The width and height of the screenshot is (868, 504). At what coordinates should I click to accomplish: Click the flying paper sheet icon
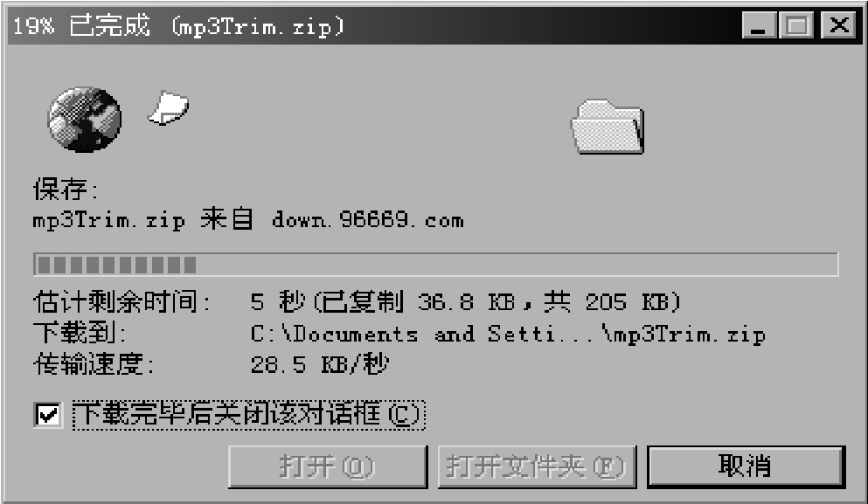[169, 108]
